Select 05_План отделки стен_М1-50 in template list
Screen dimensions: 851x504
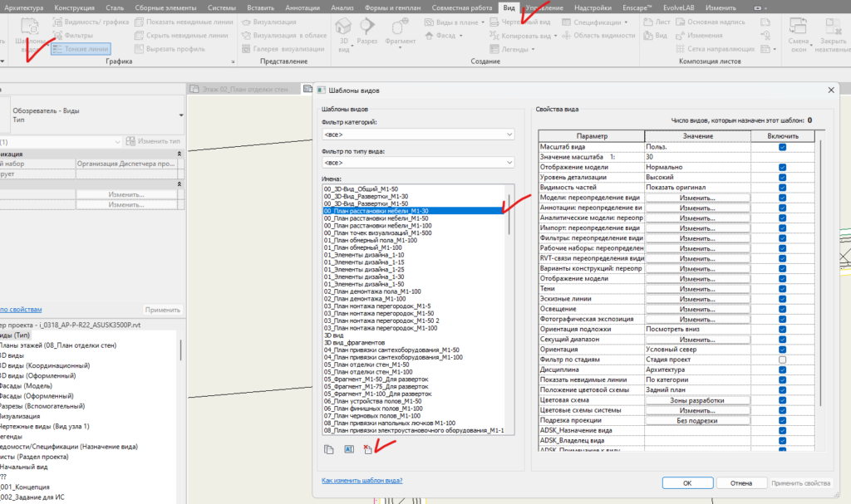pyautogui.click(x=366, y=365)
